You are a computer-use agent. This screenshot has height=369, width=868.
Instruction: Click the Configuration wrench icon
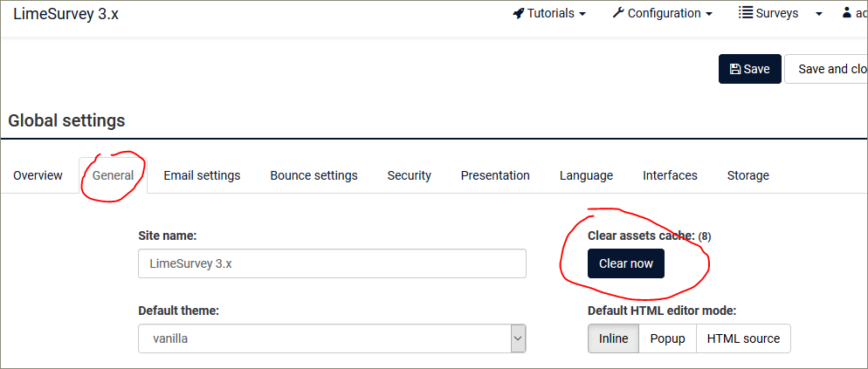pyautogui.click(x=618, y=13)
